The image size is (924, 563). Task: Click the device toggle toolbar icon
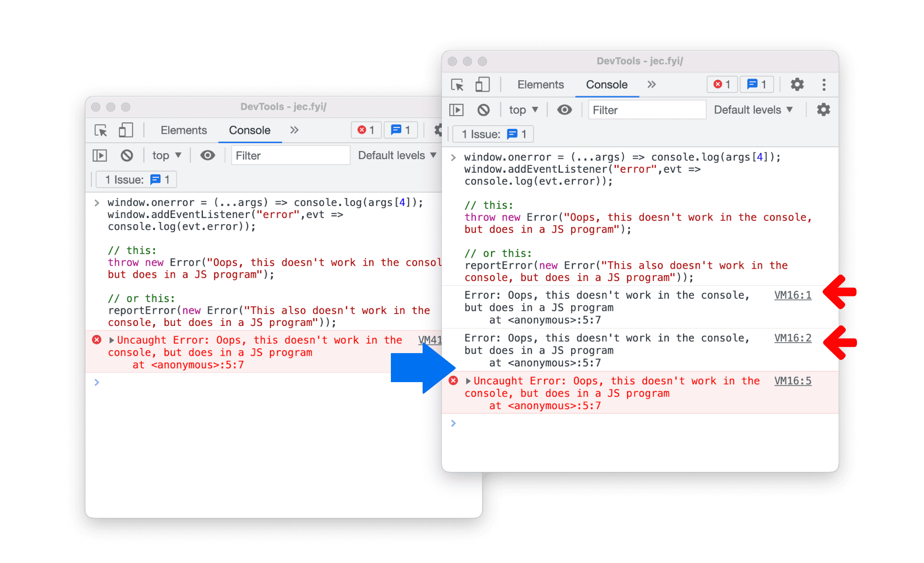(481, 85)
